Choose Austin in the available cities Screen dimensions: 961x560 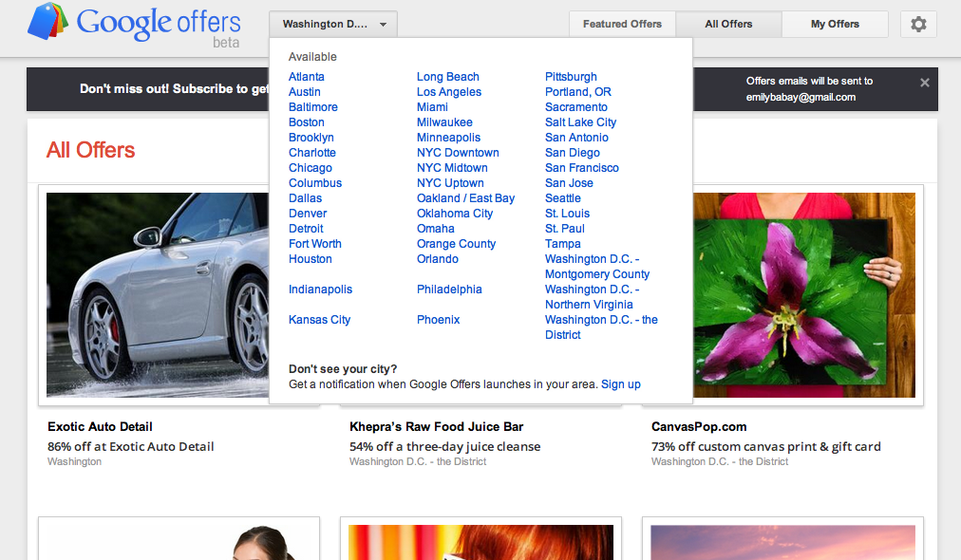pos(305,92)
